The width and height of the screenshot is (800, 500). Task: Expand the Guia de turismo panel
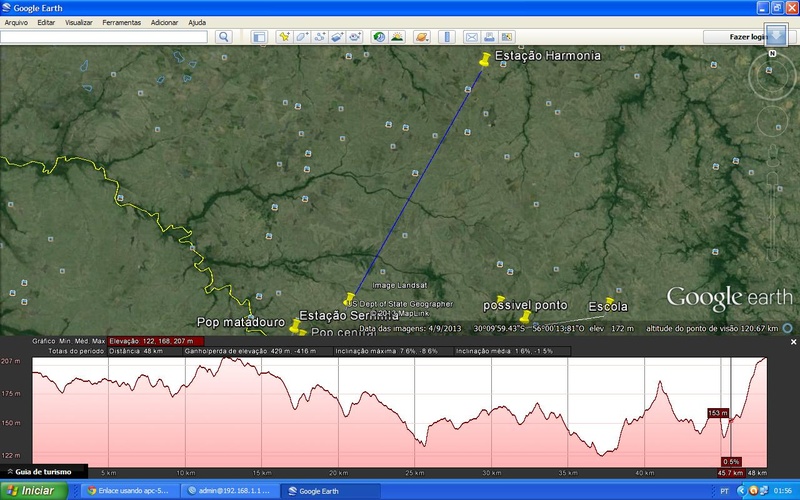pyautogui.click(x=43, y=472)
